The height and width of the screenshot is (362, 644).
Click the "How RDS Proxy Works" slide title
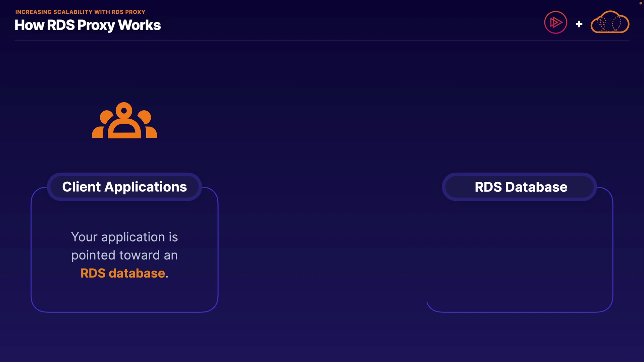88,25
